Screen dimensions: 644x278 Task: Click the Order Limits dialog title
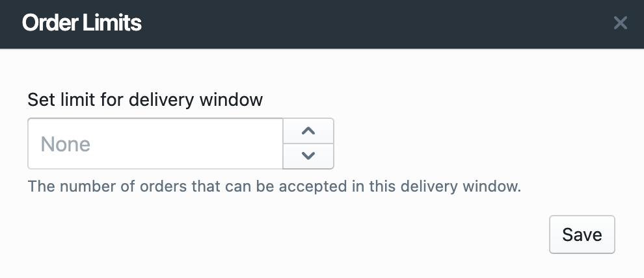82,23
